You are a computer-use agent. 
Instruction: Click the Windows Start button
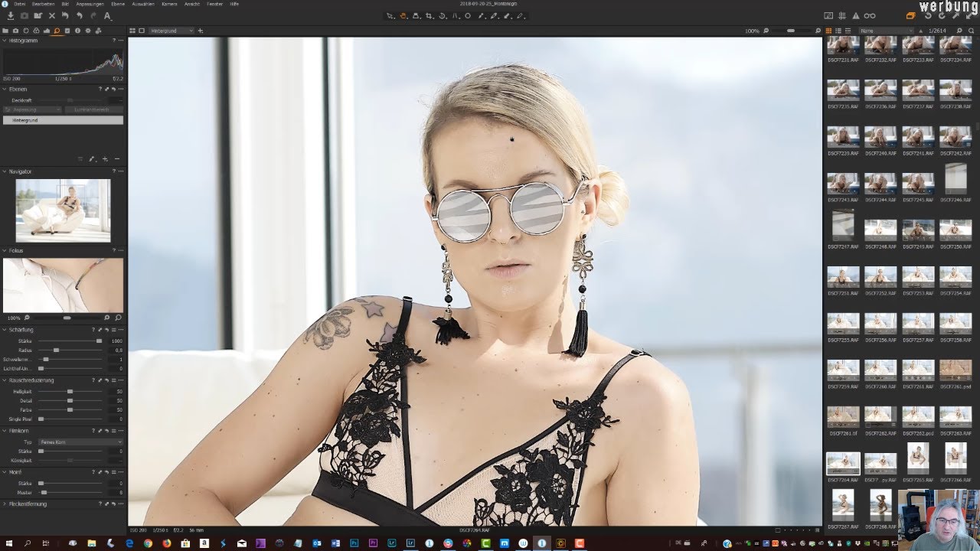coord(8,543)
